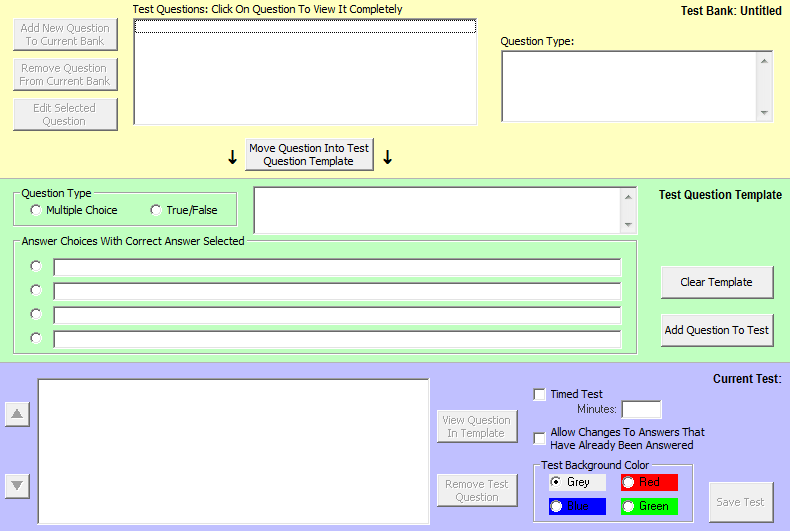Mark fourth answer choice as correct
Viewport: 790px width, 531px height.
click(x=35, y=338)
